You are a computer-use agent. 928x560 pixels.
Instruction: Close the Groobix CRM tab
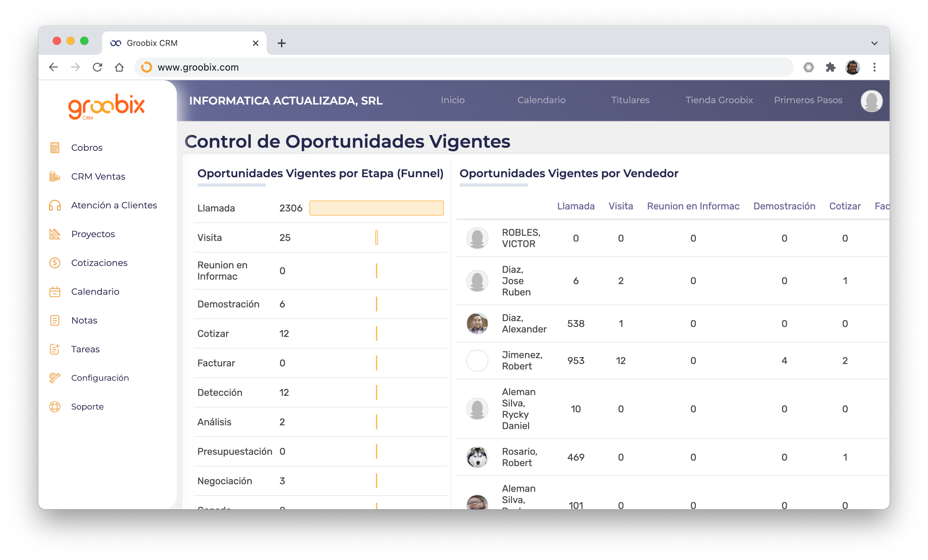[x=255, y=43]
